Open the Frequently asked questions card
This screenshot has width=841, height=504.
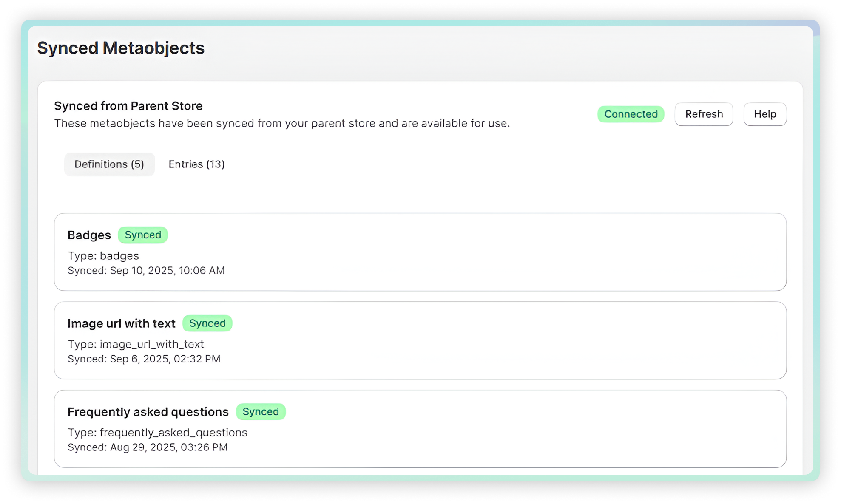pos(420,429)
